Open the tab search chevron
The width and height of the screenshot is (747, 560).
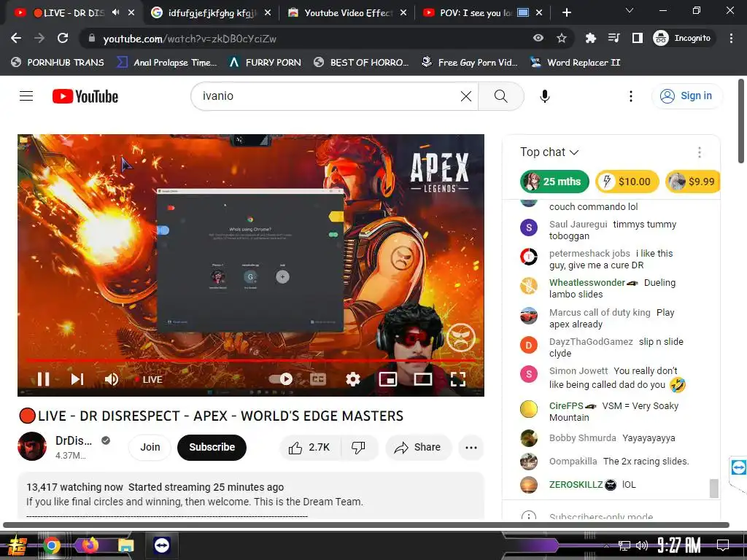coord(630,10)
